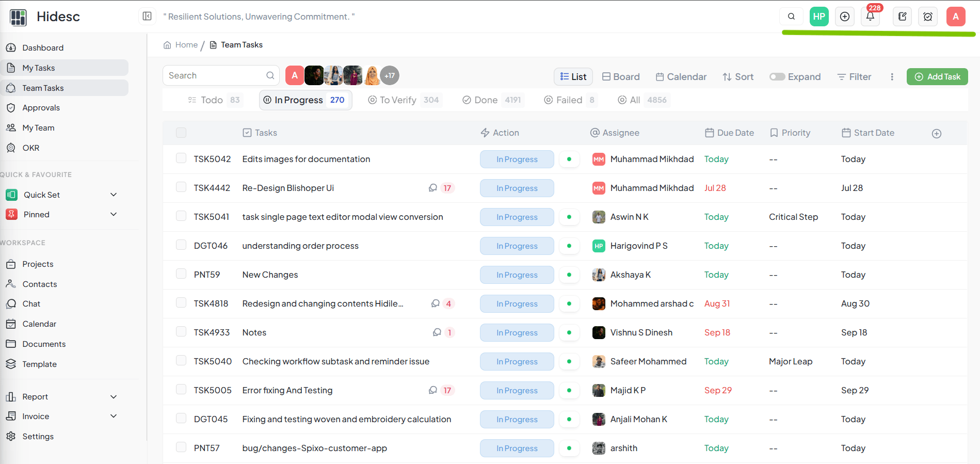Viewport: 980px width, 464px height.
Task: Open the quick note icon in header
Action: click(x=902, y=17)
